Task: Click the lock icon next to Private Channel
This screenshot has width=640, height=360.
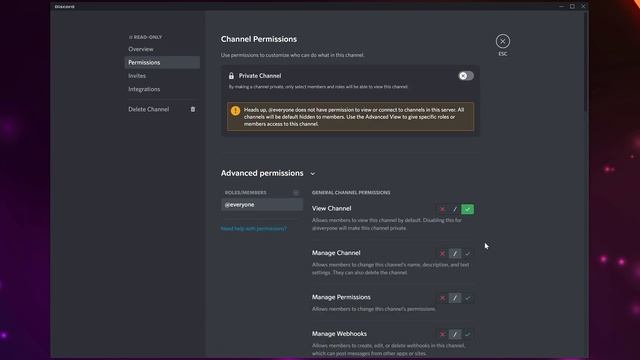Action: click(231, 76)
